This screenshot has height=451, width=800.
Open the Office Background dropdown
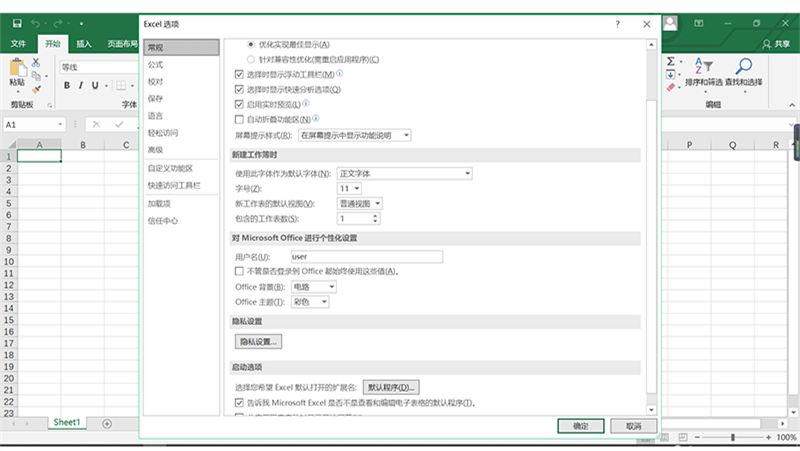314,287
